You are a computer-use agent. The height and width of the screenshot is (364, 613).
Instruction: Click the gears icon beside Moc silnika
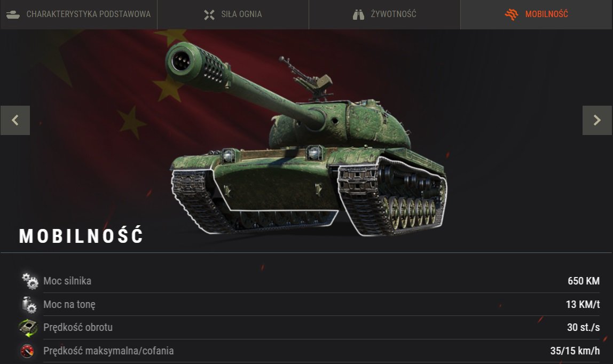point(30,281)
